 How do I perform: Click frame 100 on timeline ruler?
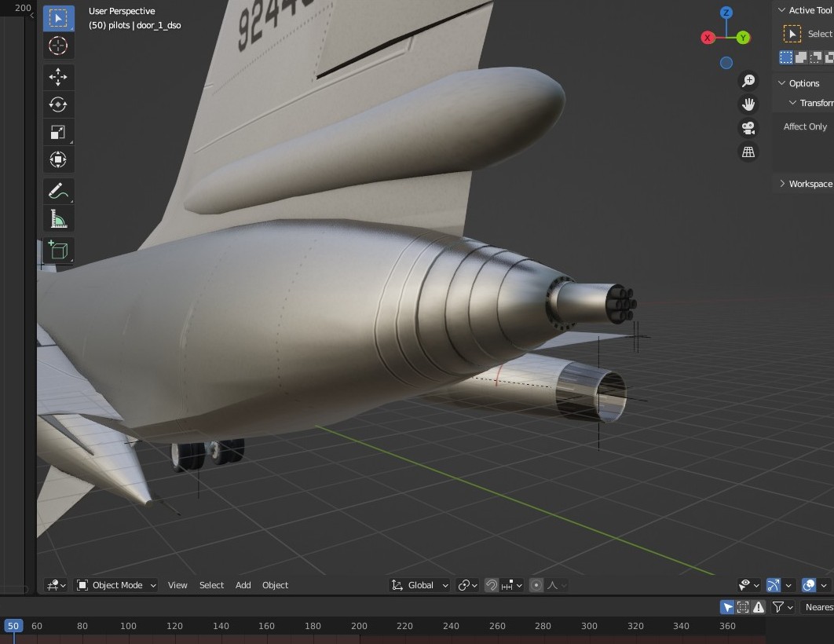tap(128, 626)
